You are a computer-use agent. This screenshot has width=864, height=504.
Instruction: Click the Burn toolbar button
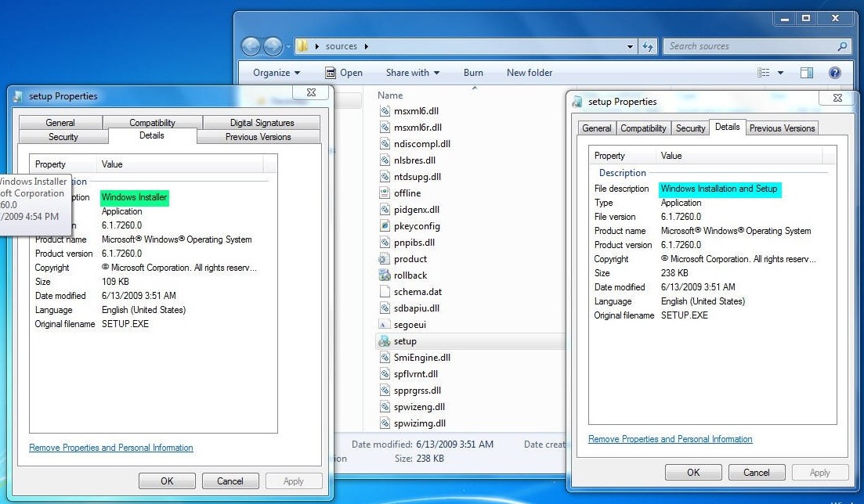coord(473,73)
